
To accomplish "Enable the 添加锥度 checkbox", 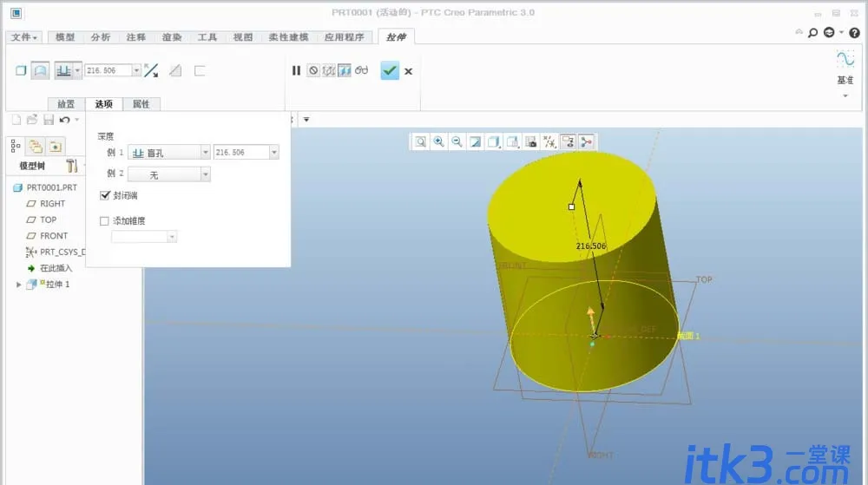I will (x=104, y=220).
